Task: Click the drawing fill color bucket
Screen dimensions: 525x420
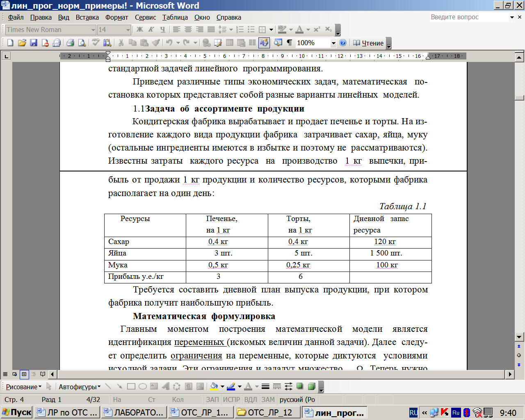Action: [x=214, y=386]
